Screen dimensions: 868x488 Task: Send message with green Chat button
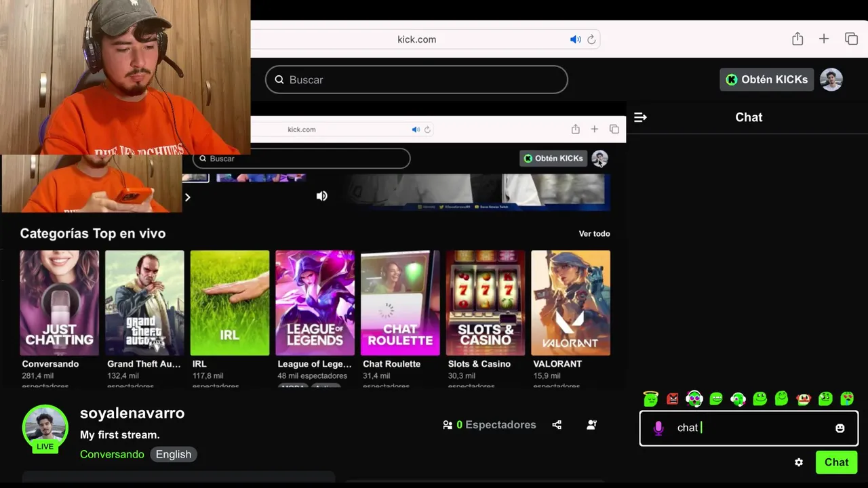pyautogui.click(x=836, y=462)
